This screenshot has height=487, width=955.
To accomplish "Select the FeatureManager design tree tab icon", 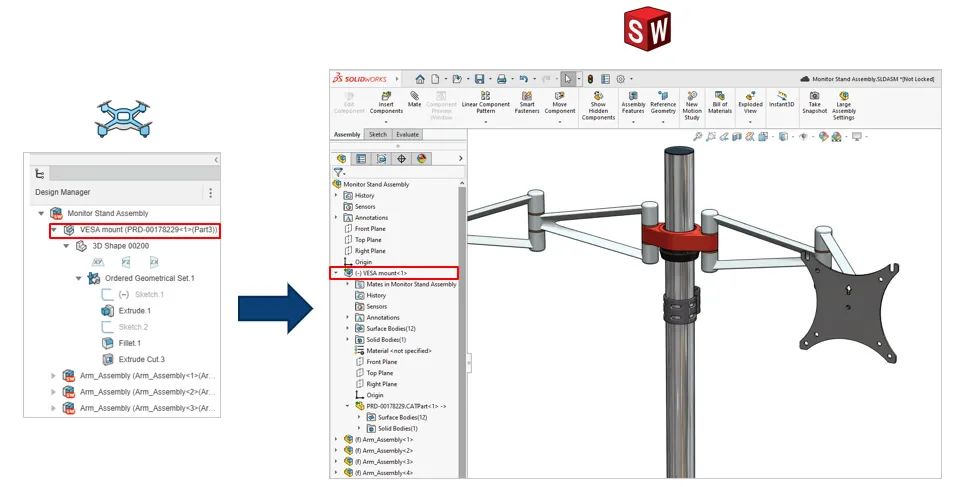I will click(x=341, y=159).
